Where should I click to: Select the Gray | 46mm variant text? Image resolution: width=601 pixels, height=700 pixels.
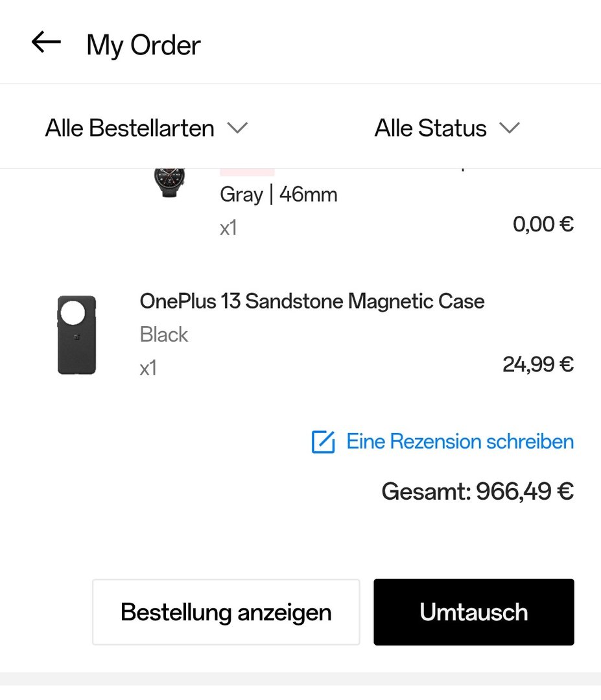tap(279, 194)
